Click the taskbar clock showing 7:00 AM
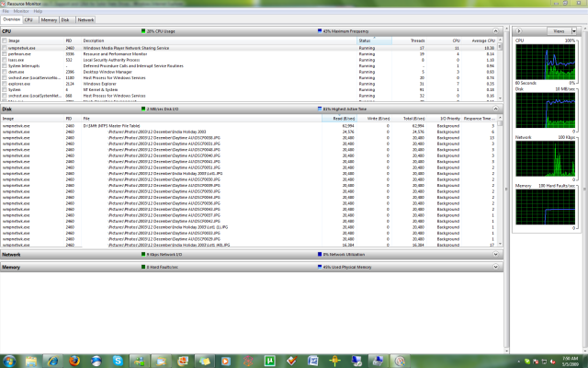The height and width of the screenshot is (368, 588). click(570, 362)
